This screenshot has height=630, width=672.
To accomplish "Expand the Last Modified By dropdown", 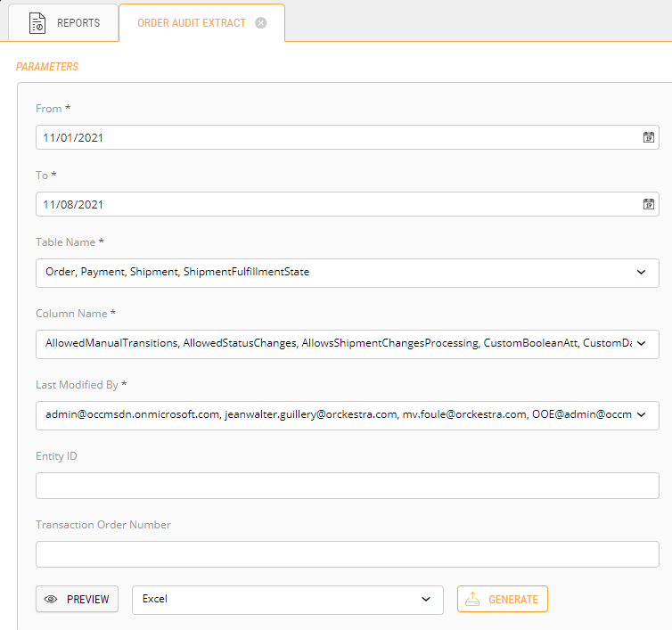I will [348, 414].
